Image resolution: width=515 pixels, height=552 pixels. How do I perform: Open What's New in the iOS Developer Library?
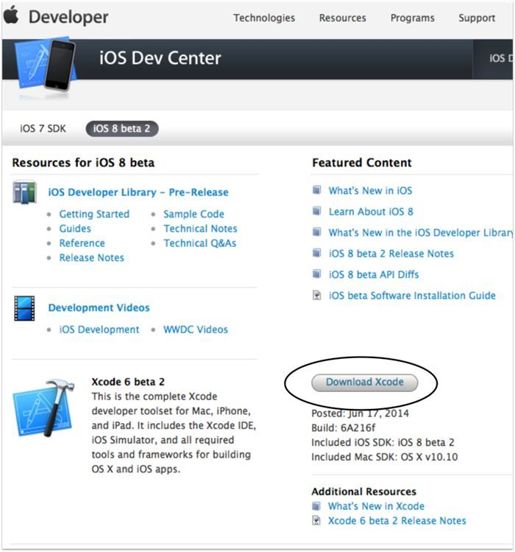421,232
